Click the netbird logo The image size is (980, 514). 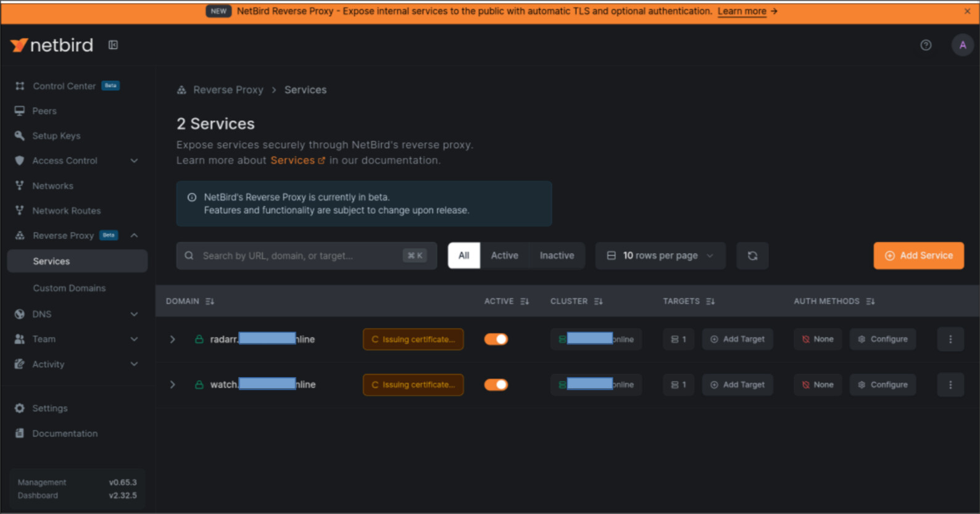pyautogui.click(x=52, y=45)
